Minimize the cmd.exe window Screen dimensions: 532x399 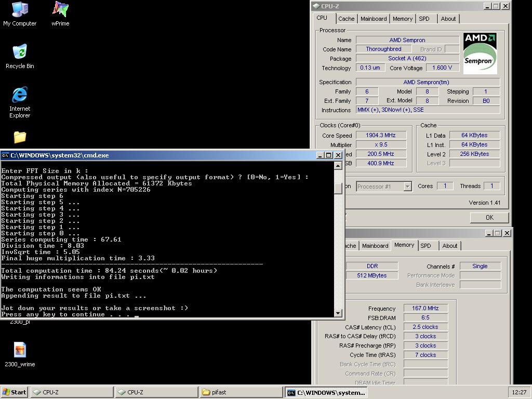pyautogui.click(x=320, y=155)
